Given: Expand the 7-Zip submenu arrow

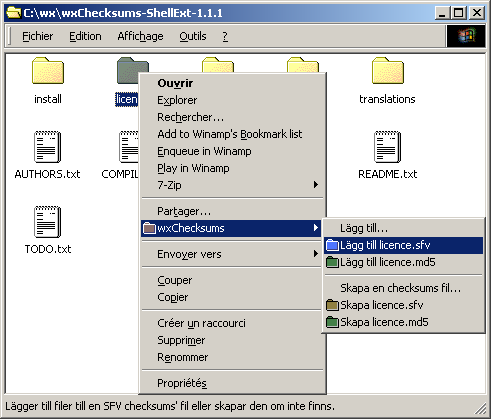Looking at the screenshot, I should (315, 185).
